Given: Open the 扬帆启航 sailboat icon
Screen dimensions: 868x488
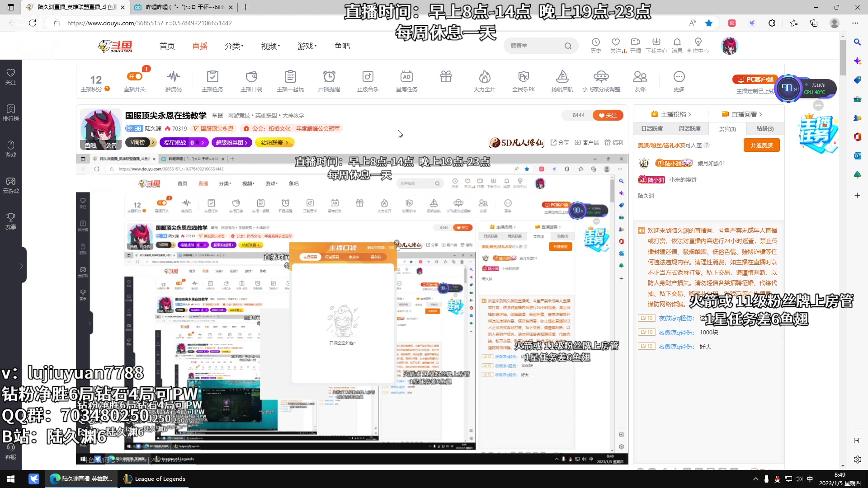Looking at the screenshot, I should point(562,81).
